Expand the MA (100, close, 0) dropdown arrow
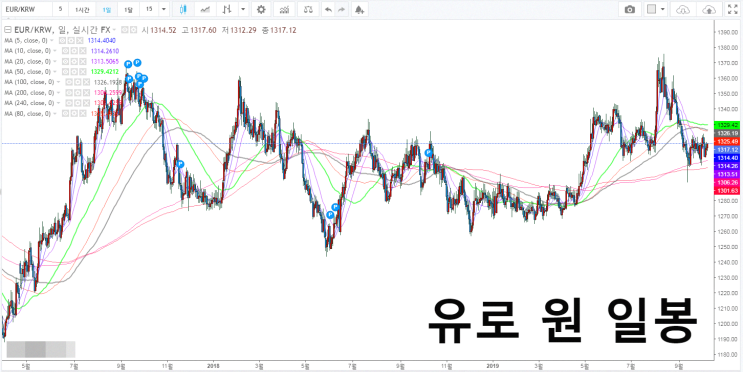The width and height of the screenshot is (743, 372). (x=58, y=82)
